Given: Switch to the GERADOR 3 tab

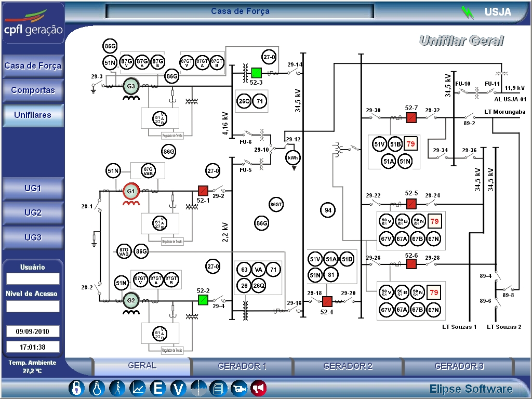Looking at the screenshot, I should [x=459, y=366].
